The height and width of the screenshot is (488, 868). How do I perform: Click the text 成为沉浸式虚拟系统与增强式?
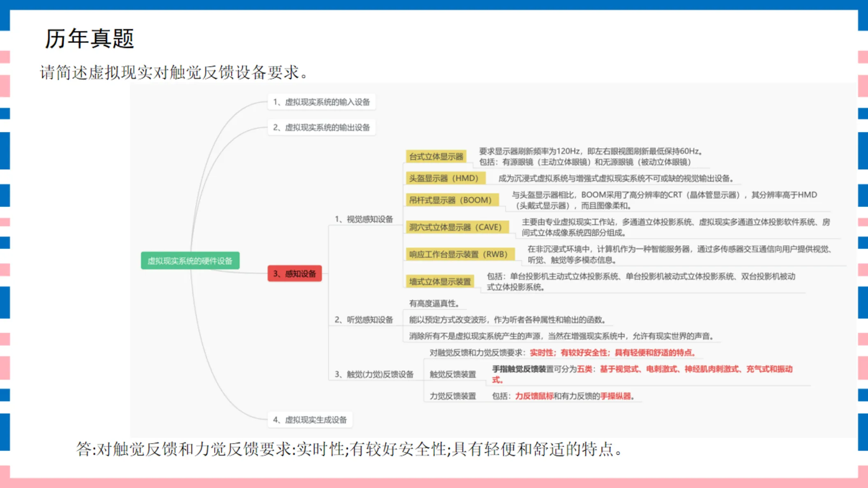point(552,178)
